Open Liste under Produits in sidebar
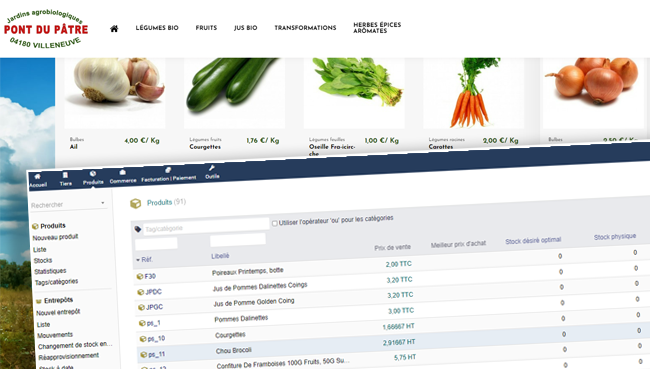 point(40,250)
